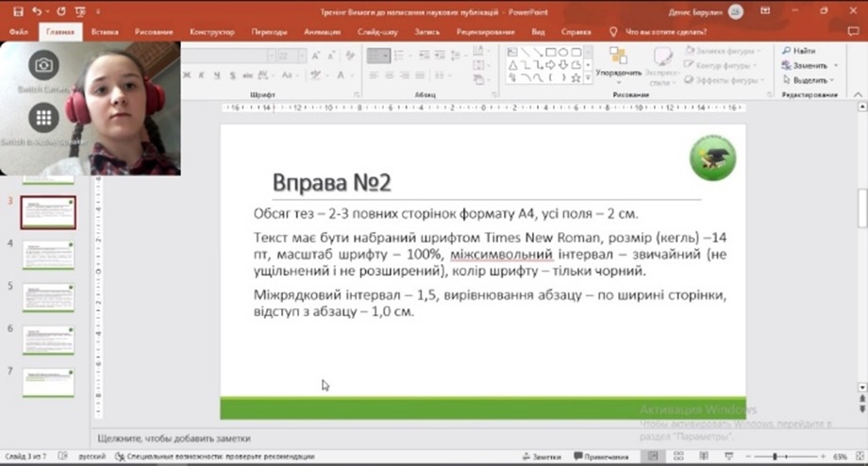Image resolution: width=868 pixels, height=466 pixels.
Task: Align paragraph text left
Action: click(x=375, y=75)
